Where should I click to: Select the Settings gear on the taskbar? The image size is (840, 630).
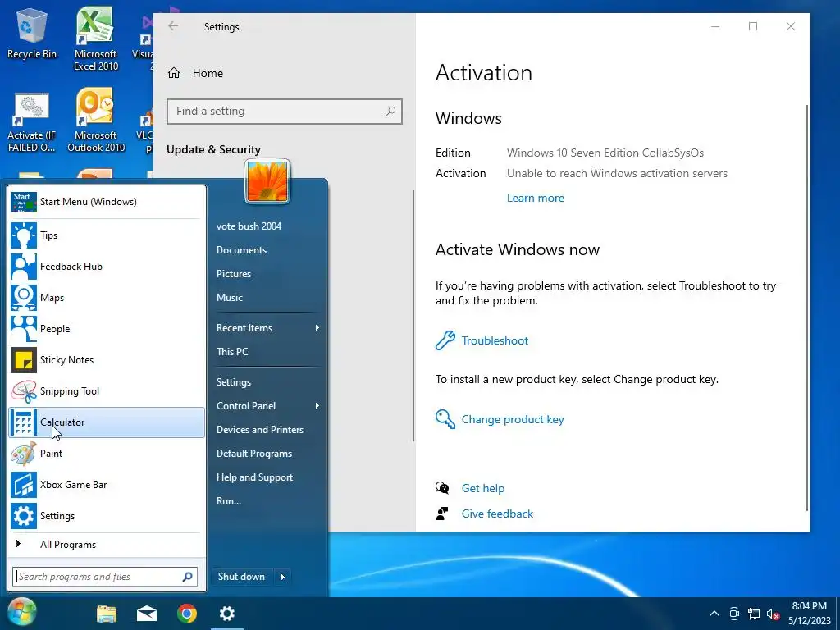[227, 614]
